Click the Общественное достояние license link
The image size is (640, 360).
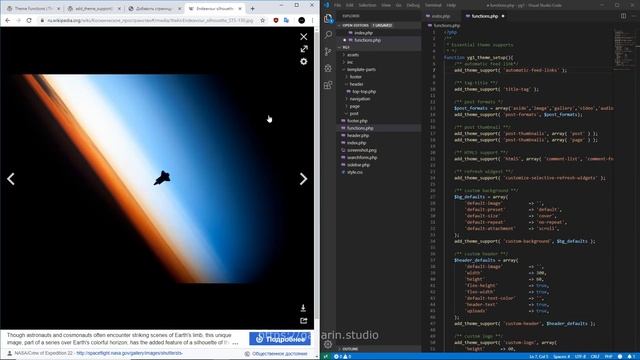280,354
